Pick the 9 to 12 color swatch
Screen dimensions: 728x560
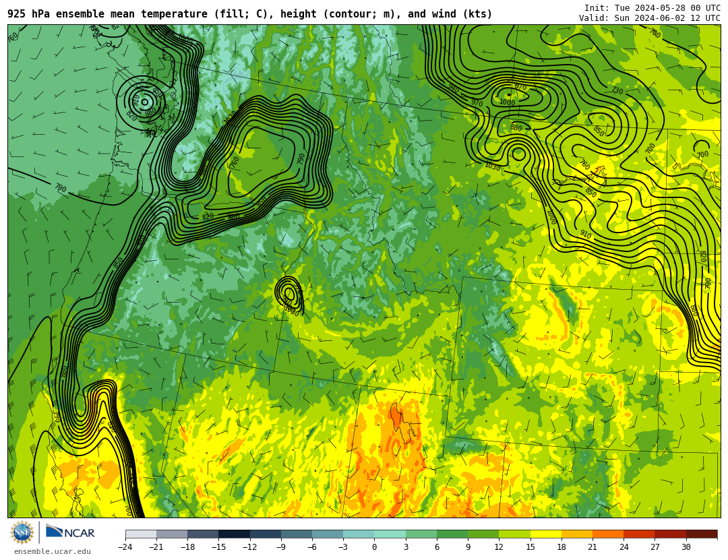(483, 534)
